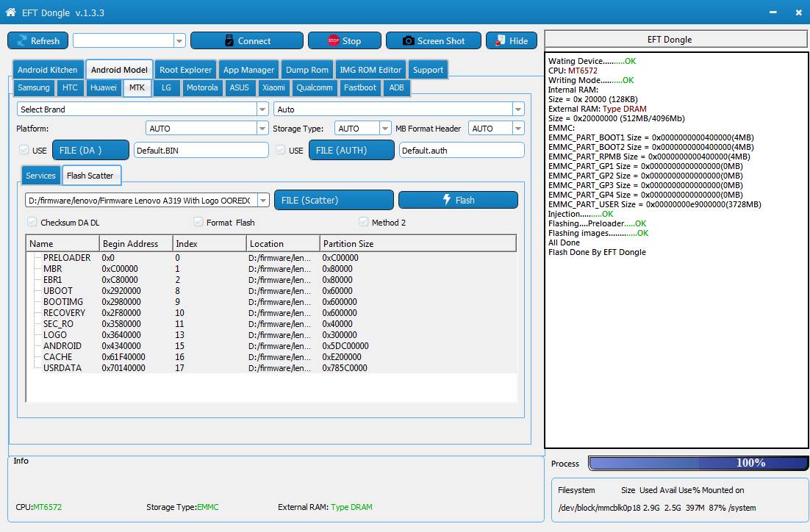Open the IMG ROM Editor tab
This screenshot has height=532, width=810.
(x=370, y=70)
